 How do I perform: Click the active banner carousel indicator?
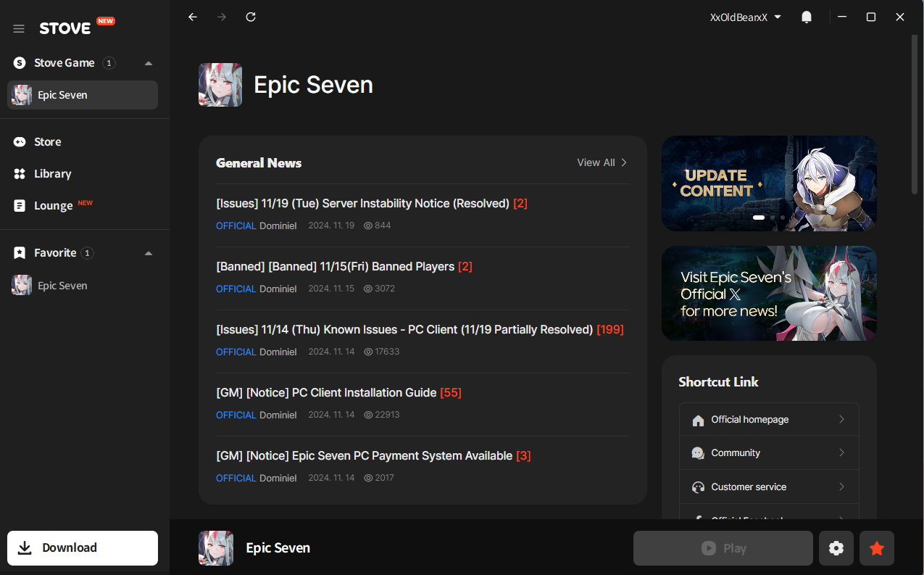tap(759, 218)
